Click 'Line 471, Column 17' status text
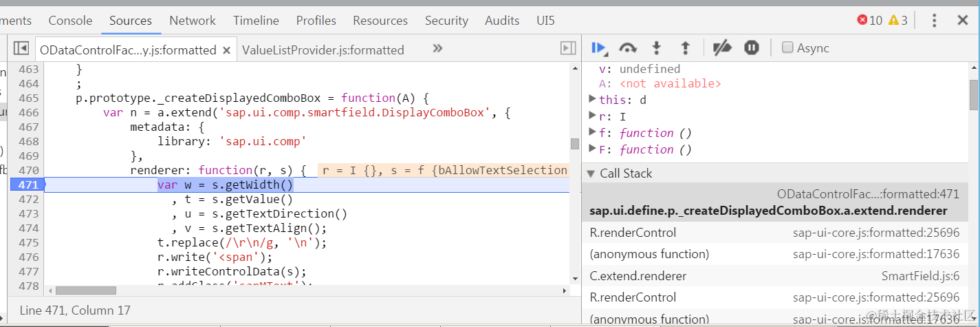This screenshot has width=980, height=327. tap(75, 310)
